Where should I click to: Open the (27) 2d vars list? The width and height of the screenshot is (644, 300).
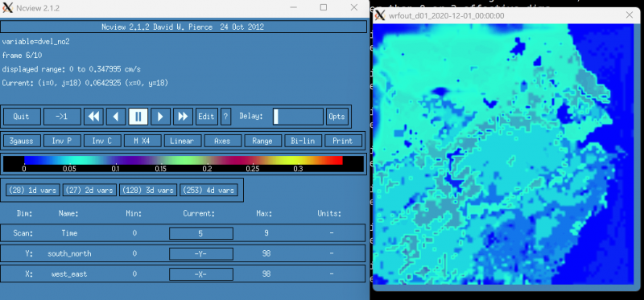pos(89,190)
